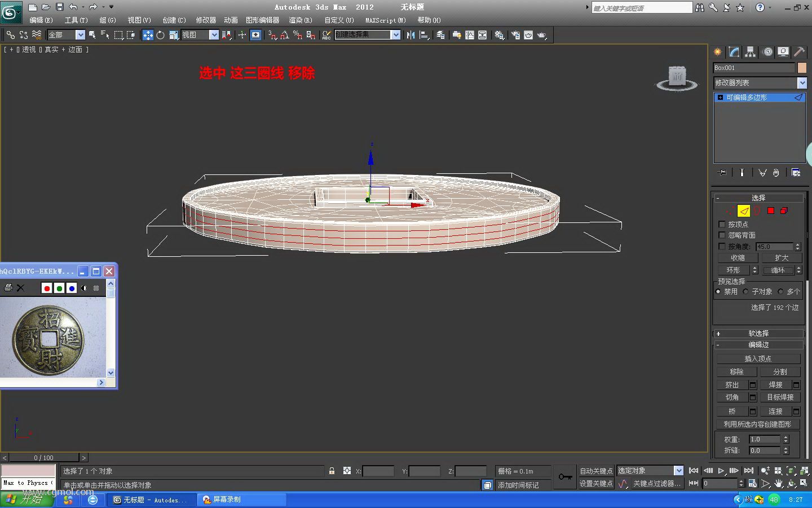Screen dimensions: 812x508
Task: Toggle 设置关键点 set key mode
Action: pos(596,484)
